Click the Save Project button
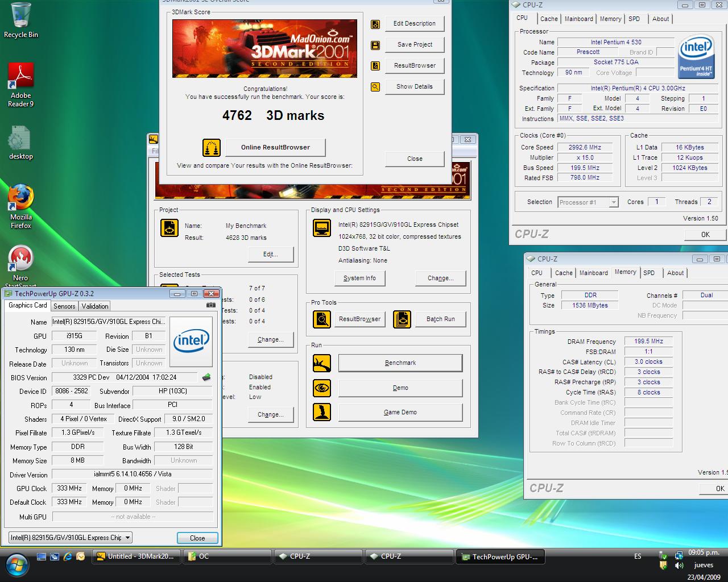Screen dimensions: 728x582 (415, 45)
